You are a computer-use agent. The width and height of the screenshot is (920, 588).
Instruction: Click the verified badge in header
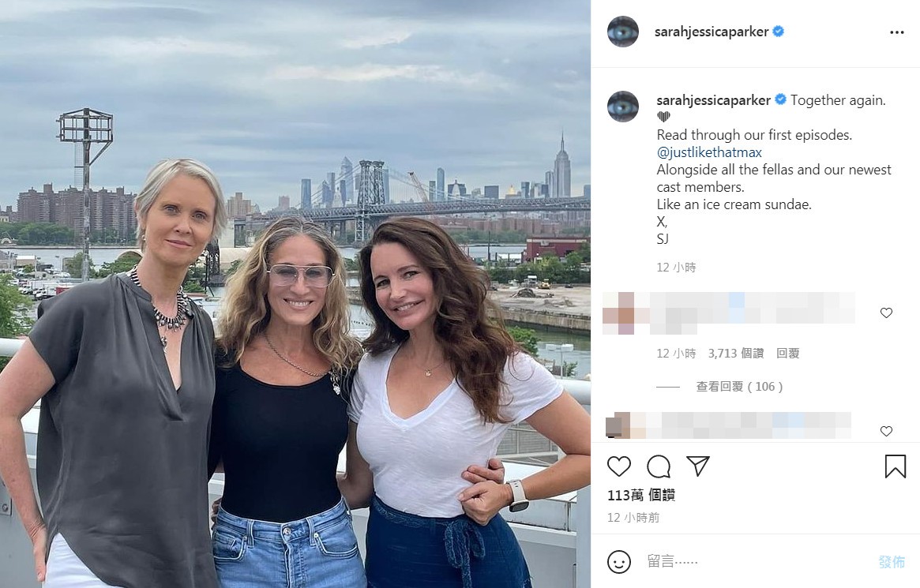[779, 32]
